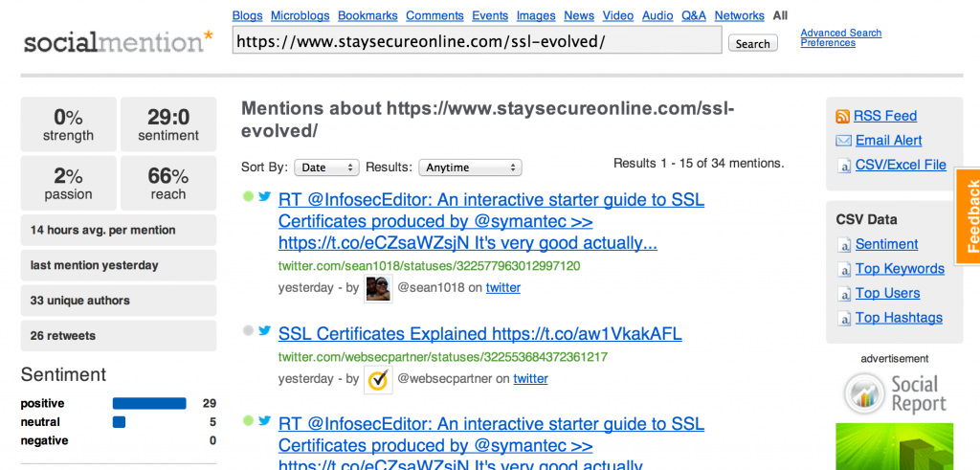Open the Preferences link
The height and width of the screenshot is (470, 980).
pyautogui.click(x=828, y=43)
